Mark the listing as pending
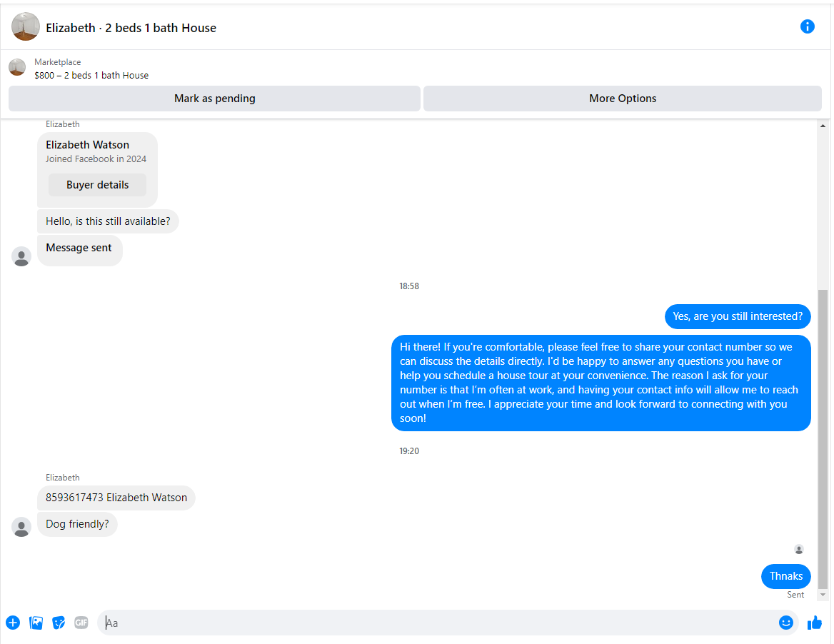Screen dimensions: 834x644 pyautogui.click(x=214, y=99)
